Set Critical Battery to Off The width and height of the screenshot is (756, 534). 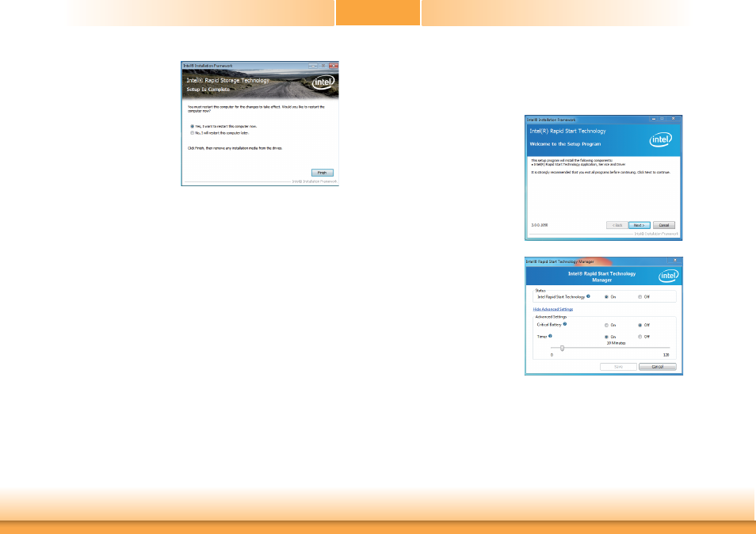640,326
